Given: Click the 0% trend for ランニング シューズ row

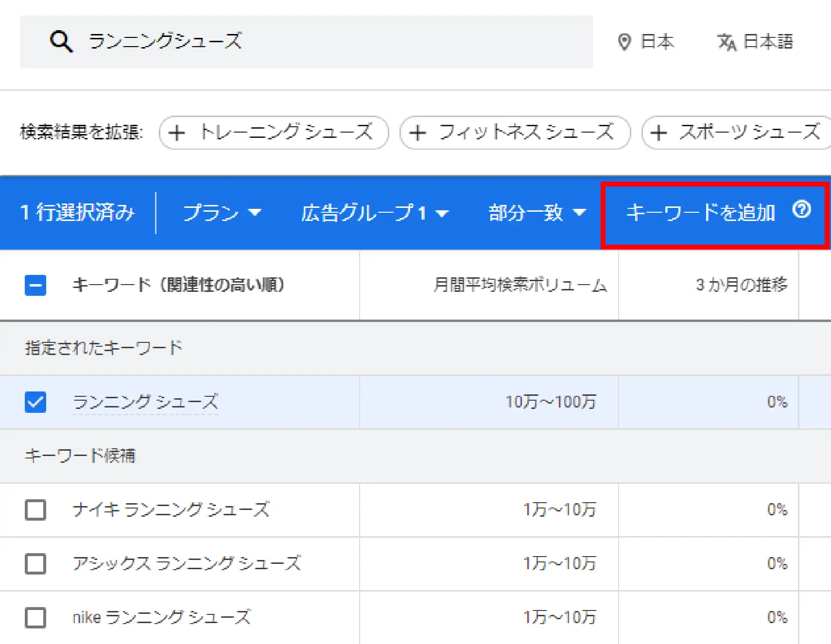Looking at the screenshot, I should [777, 402].
